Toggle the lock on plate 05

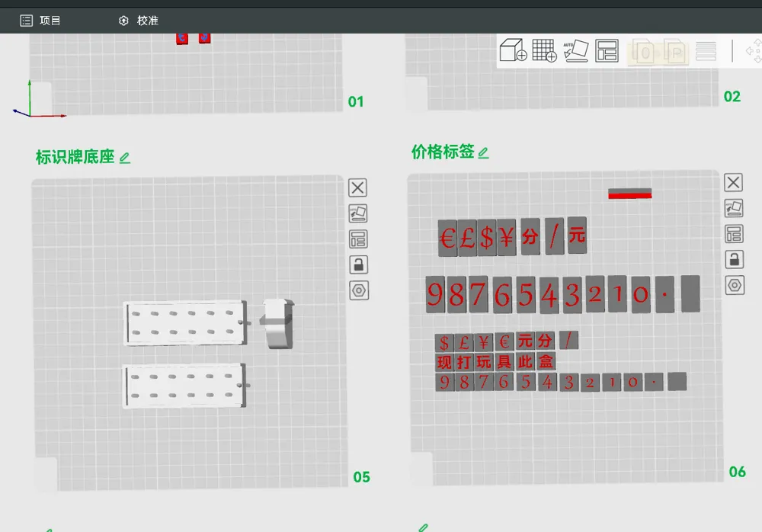click(x=359, y=265)
